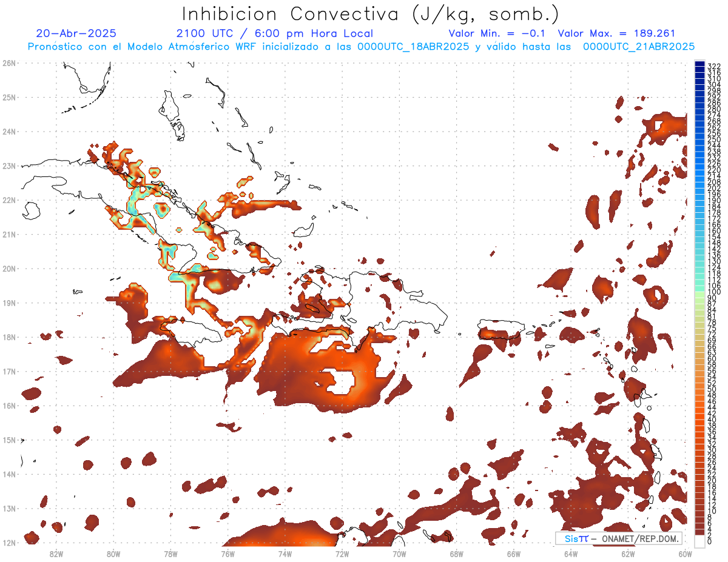Click the '20N' latitude label
This screenshot has width=728, height=562.
(x=8, y=269)
